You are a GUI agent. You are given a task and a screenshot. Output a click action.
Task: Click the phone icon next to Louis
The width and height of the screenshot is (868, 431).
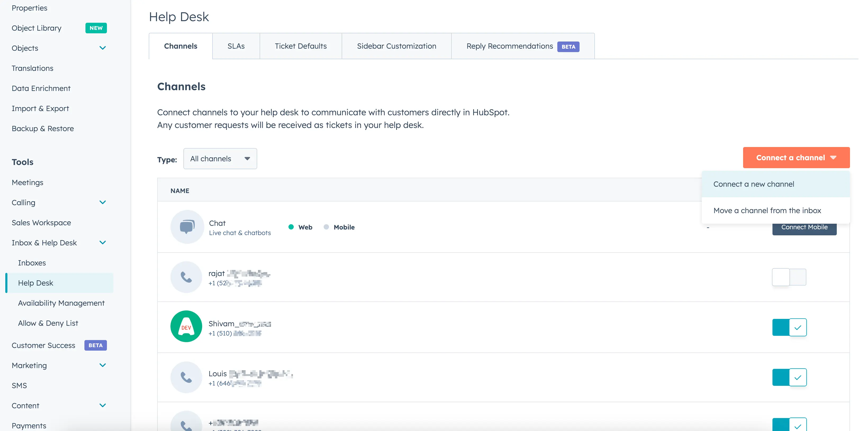[186, 377]
